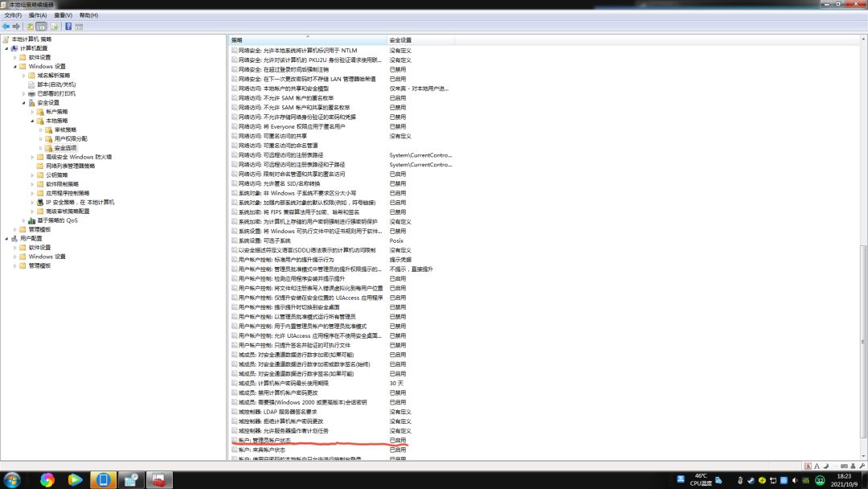The width and height of the screenshot is (868, 489).
Task: Click the volume speaker tray icon
Action: [x=795, y=480]
